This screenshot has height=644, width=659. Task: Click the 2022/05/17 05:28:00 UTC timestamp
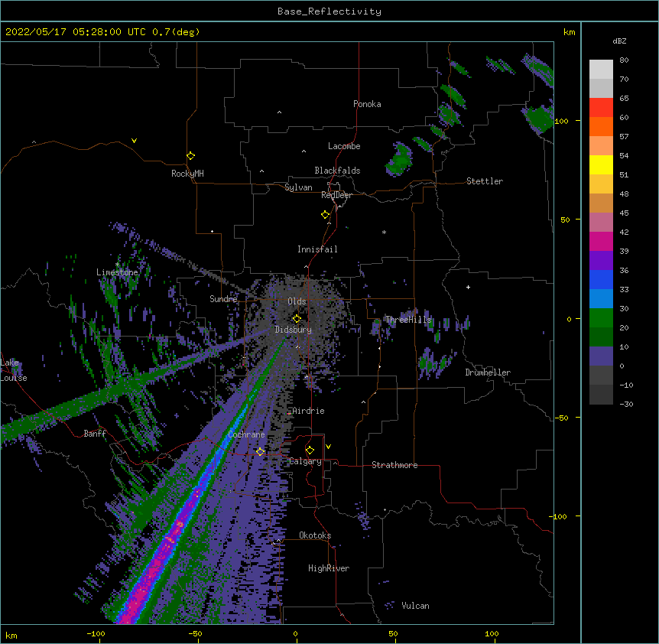pyautogui.click(x=76, y=32)
